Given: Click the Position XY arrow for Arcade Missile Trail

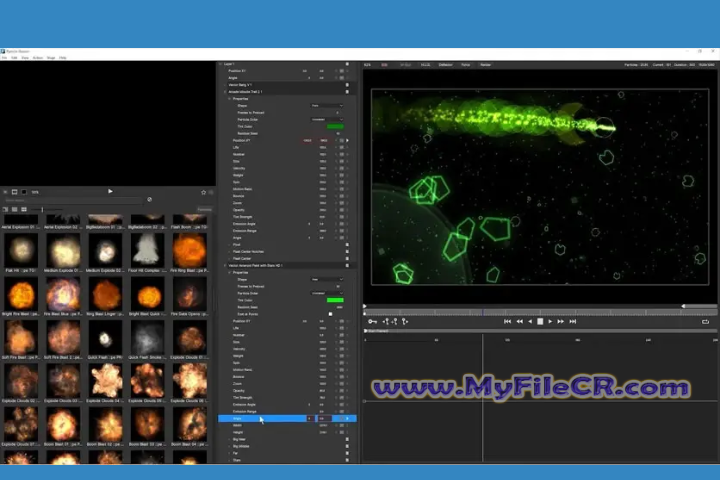Looking at the screenshot, I should [x=348, y=140].
